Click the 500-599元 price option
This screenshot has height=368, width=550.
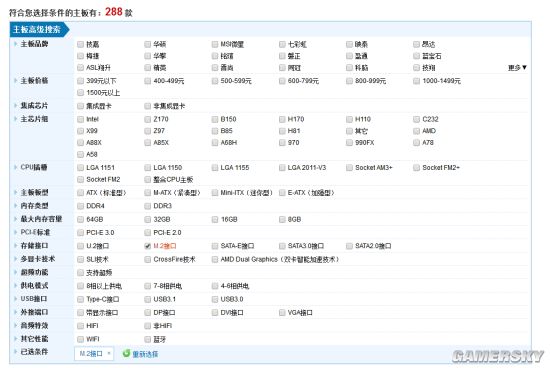click(x=236, y=81)
